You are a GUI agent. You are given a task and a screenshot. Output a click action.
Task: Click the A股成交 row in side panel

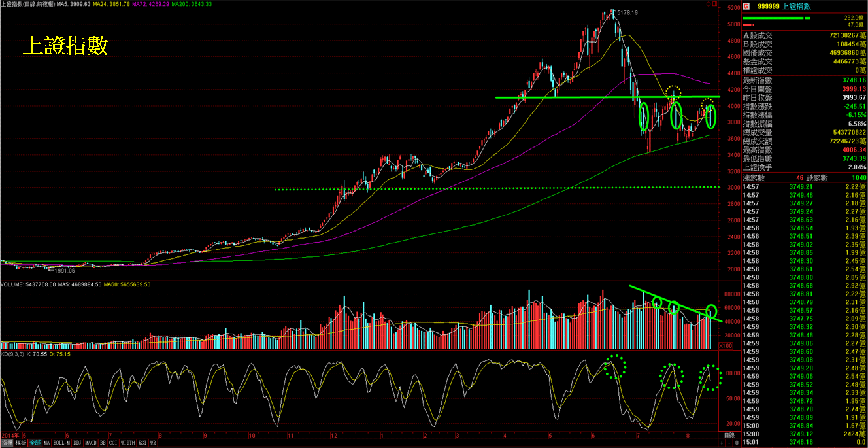(805, 35)
